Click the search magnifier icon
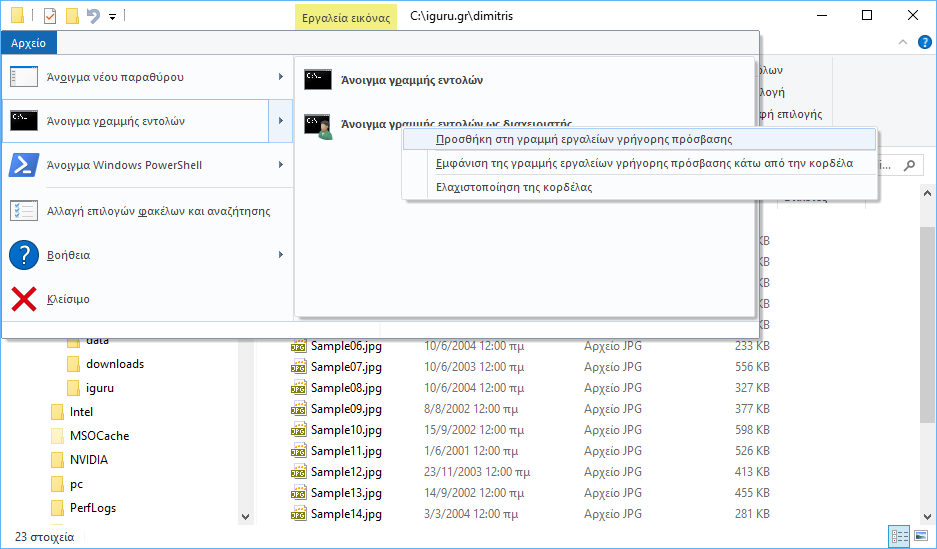This screenshot has width=937, height=549. [x=909, y=166]
